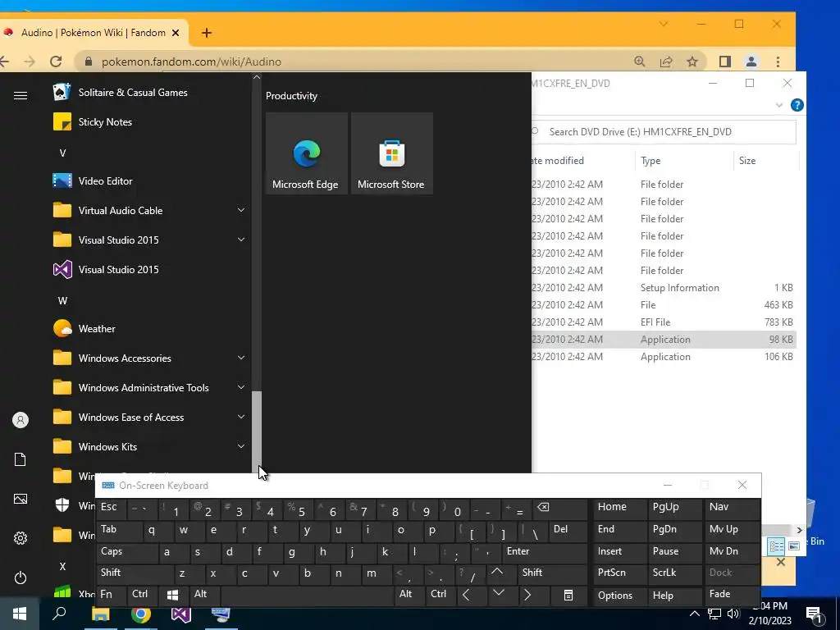Expand the Start menu hamburger navigation
840x630 pixels.
pyautogui.click(x=21, y=95)
